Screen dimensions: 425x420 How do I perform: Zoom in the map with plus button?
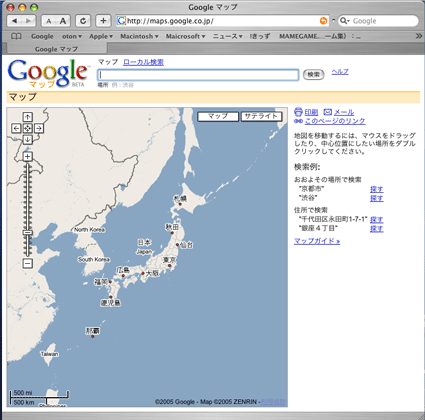pyautogui.click(x=28, y=156)
